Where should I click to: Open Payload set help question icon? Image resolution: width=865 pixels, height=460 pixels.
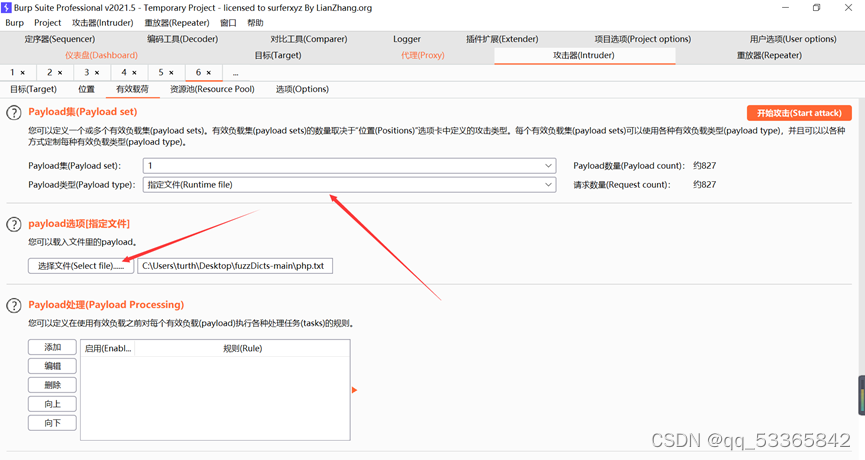[x=13, y=113]
